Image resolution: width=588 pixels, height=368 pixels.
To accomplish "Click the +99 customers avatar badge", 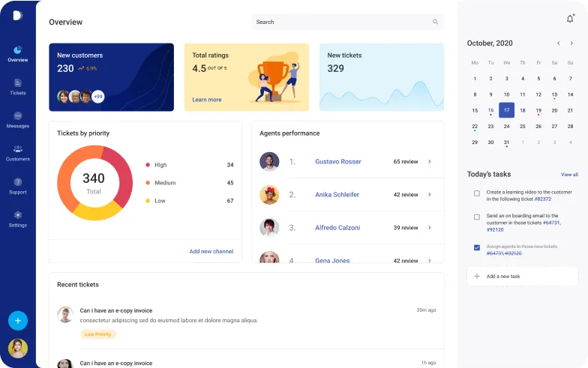I will pyautogui.click(x=97, y=96).
